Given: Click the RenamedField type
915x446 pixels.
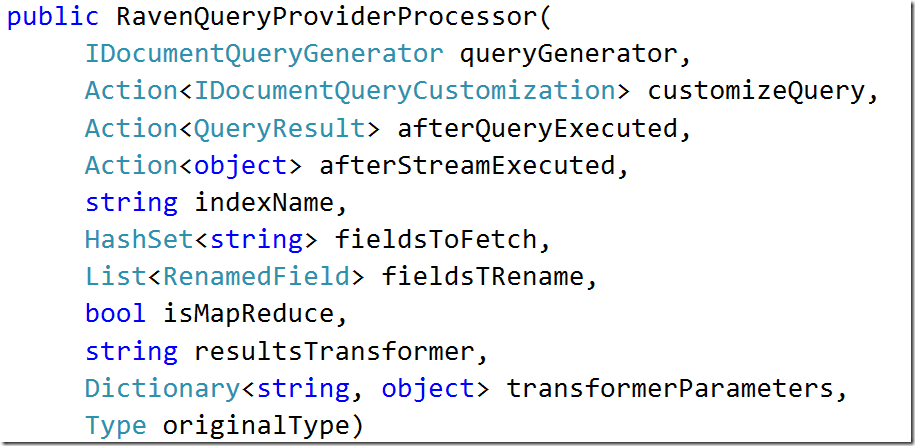Looking at the screenshot, I should 256,277.
